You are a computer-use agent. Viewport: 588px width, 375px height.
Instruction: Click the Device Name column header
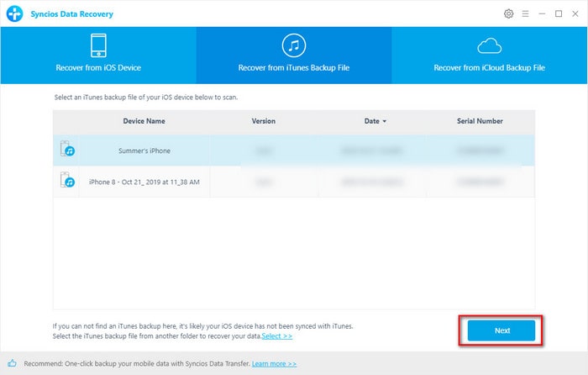[144, 121]
